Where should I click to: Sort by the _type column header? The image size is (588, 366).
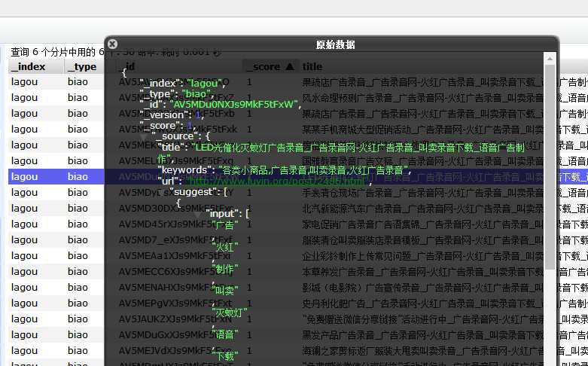(x=84, y=67)
